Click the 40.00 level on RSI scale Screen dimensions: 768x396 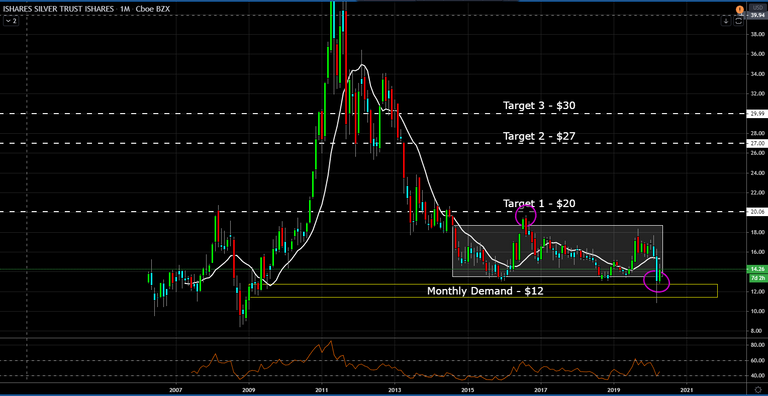[x=757, y=376]
